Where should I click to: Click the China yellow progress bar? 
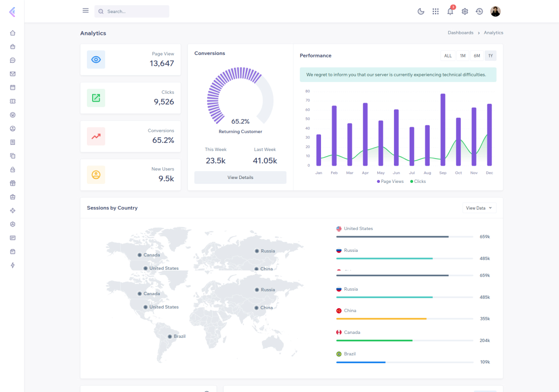tap(381, 319)
